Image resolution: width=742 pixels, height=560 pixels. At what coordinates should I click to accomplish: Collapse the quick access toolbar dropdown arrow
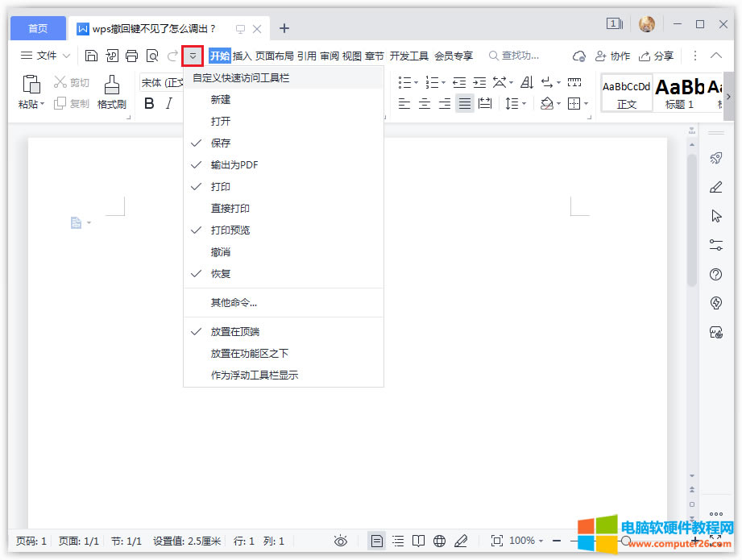pyautogui.click(x=193, y=56)
